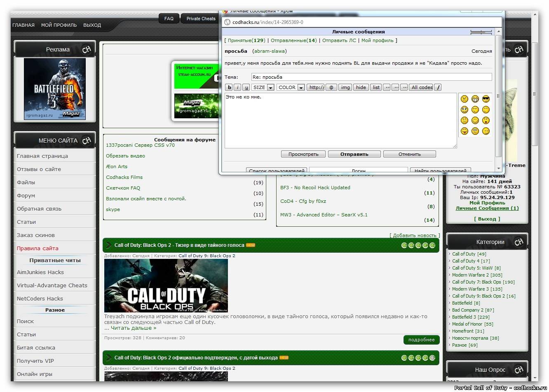Viewport: 549px width, 392px height.
Task: Open Принятые (129) messages folder
Action: (x=246, y=40)
